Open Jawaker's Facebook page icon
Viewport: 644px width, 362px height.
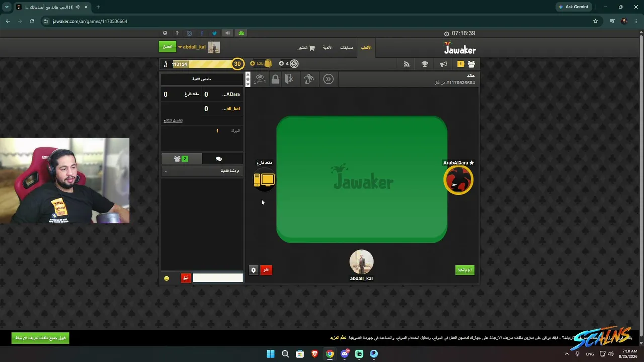pos(202,33)
